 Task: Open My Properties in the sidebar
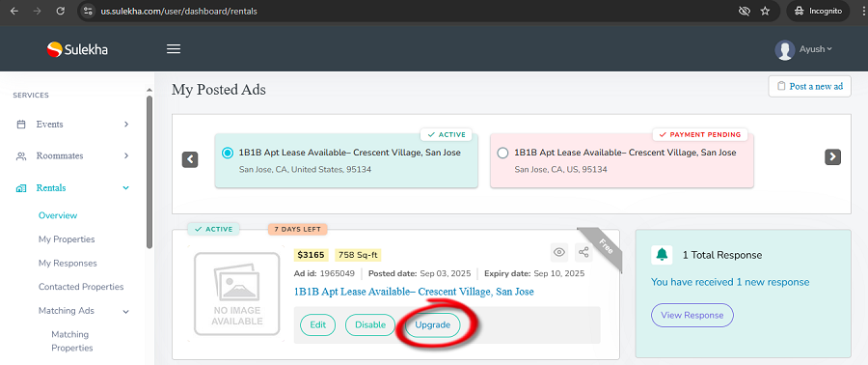67,239
